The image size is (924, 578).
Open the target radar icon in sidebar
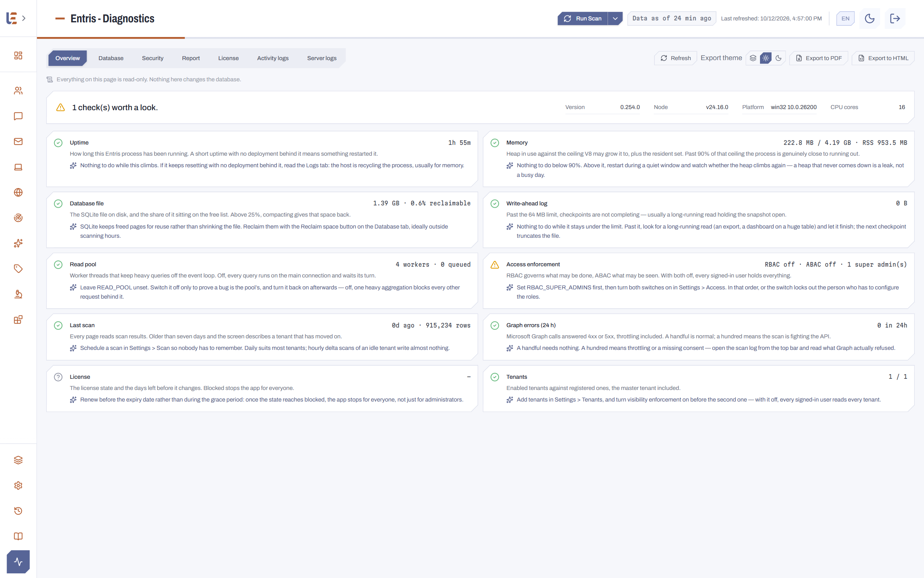click(18, 218)
